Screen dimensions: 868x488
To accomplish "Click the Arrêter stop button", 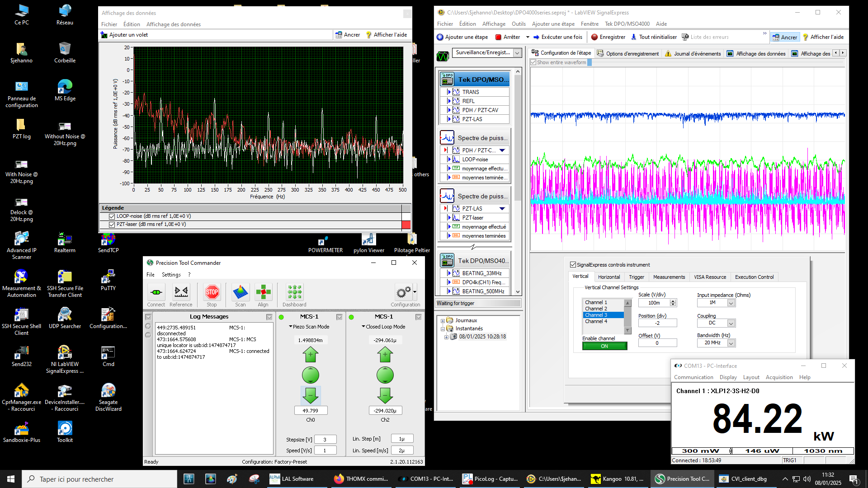I will coord(508,37).
